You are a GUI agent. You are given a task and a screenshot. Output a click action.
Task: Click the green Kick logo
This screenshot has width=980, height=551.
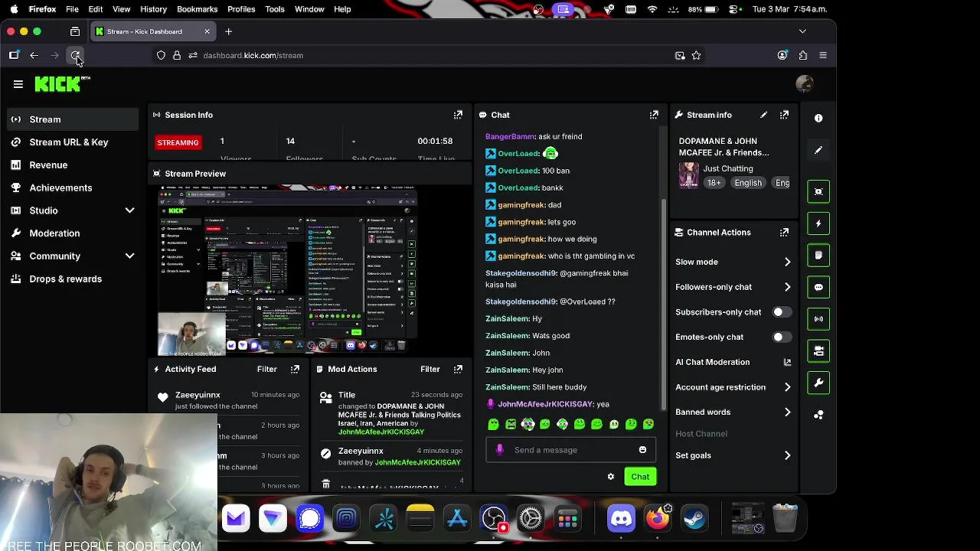tap(60, 84)
